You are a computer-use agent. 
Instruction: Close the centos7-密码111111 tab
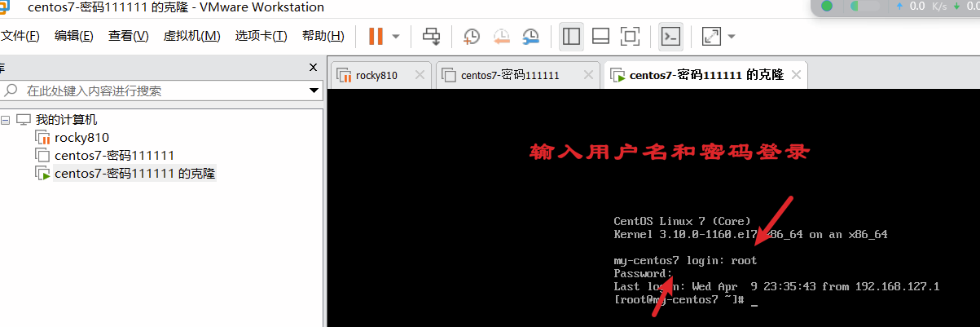pos(588,75)
